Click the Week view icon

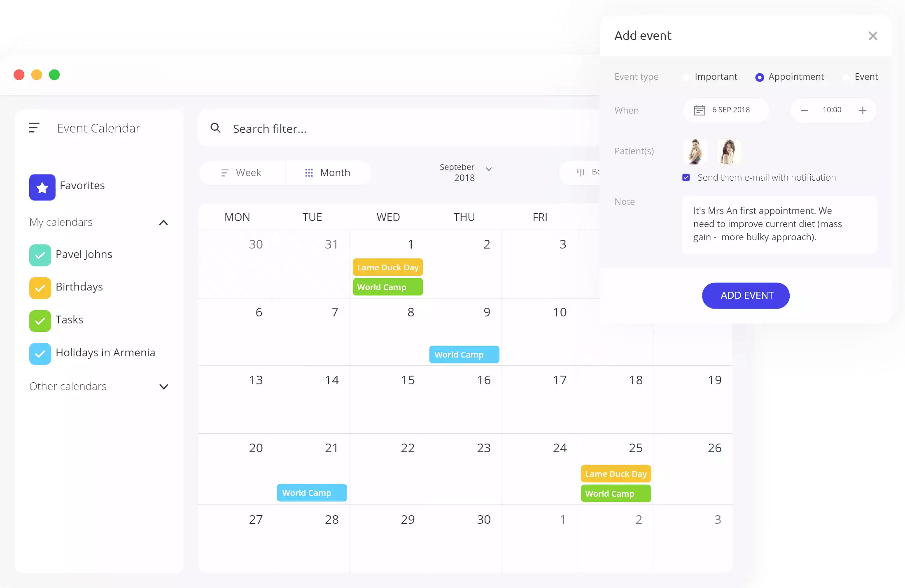(x=224, y=172)
